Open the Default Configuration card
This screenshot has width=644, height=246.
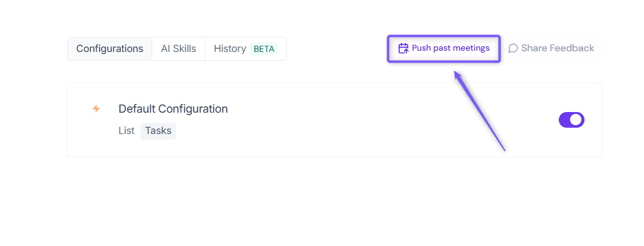coord(335,120)
